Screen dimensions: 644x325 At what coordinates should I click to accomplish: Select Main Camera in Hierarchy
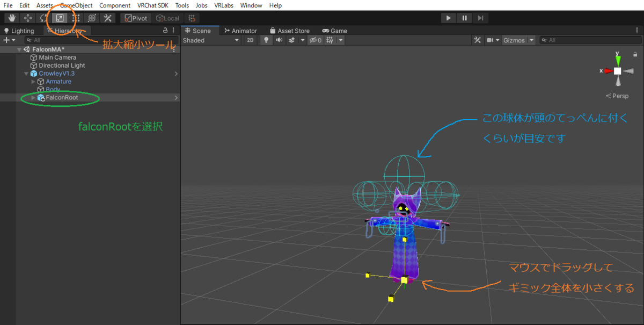[x=57, y=57]
